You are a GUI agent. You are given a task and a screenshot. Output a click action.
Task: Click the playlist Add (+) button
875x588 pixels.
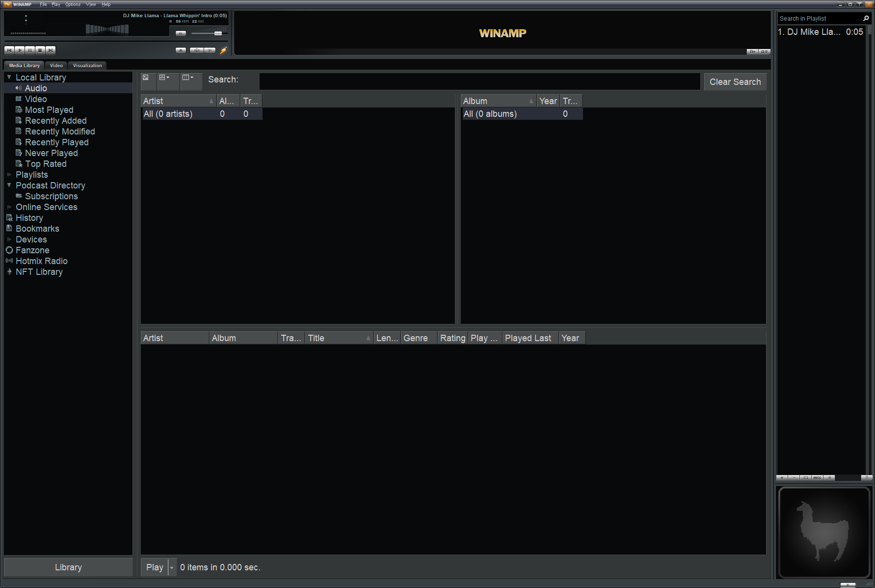[782, 478]
